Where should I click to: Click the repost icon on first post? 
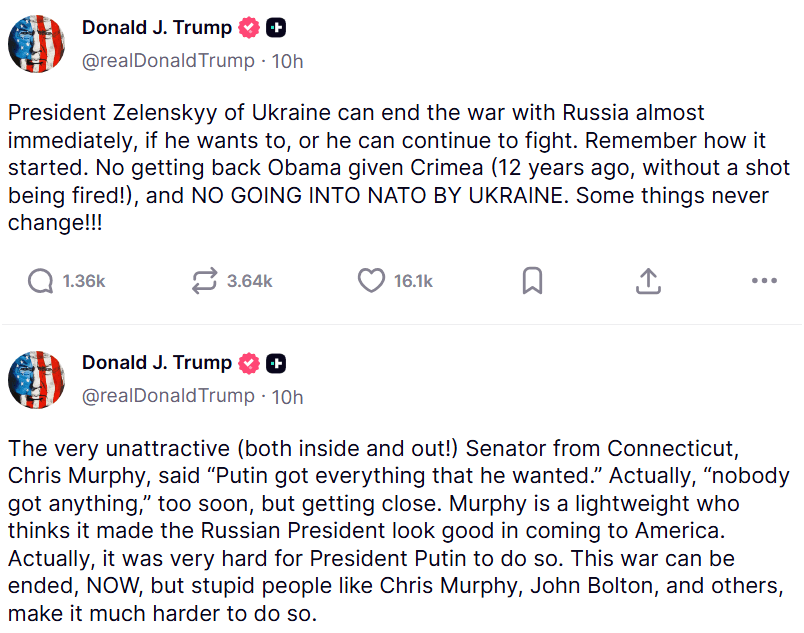click(x=204, y=281)
